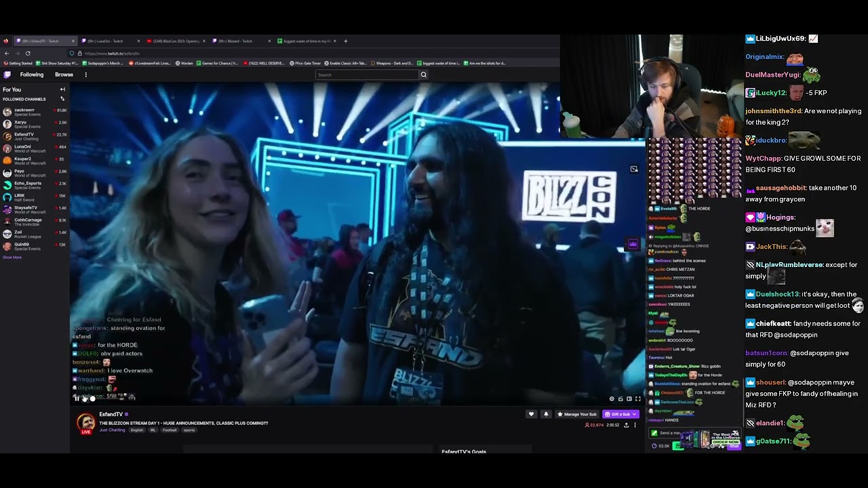Select the sports stream tag
The width and height of the screenshot is (868, 488).
[189, 430]
